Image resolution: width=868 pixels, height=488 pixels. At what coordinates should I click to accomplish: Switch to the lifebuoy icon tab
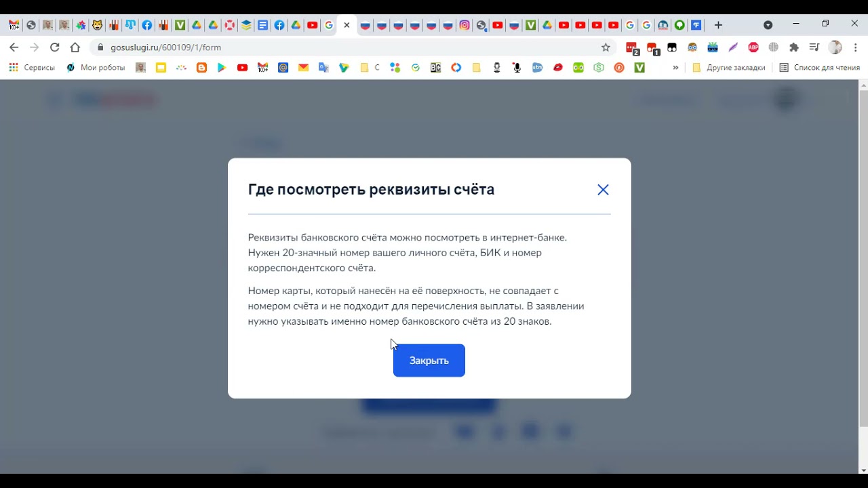click(229, 25)
